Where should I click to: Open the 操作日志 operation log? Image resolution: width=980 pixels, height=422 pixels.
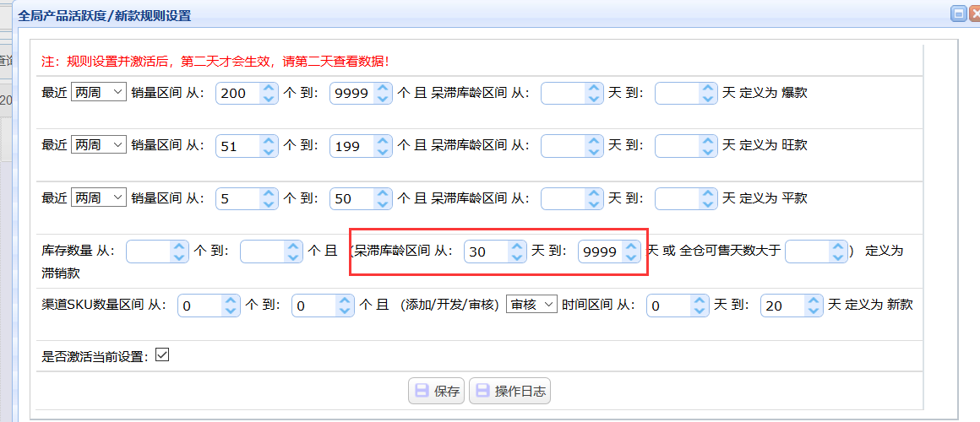510,392
